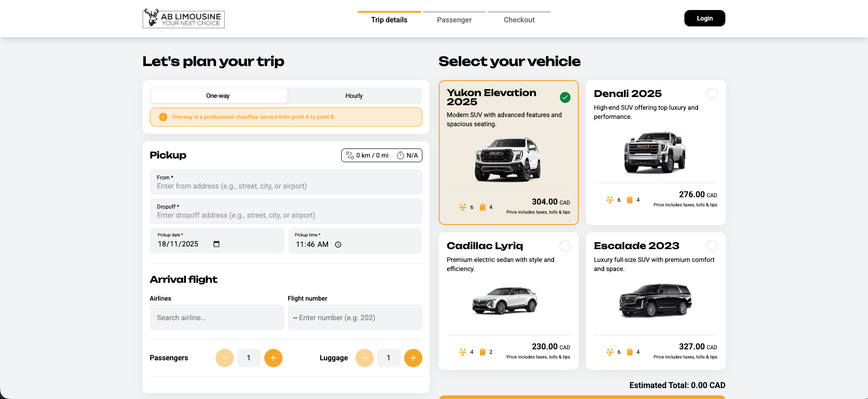The image size is (868, 399).
Task: Click the Denali 2025 title
Action: [628, 94]
